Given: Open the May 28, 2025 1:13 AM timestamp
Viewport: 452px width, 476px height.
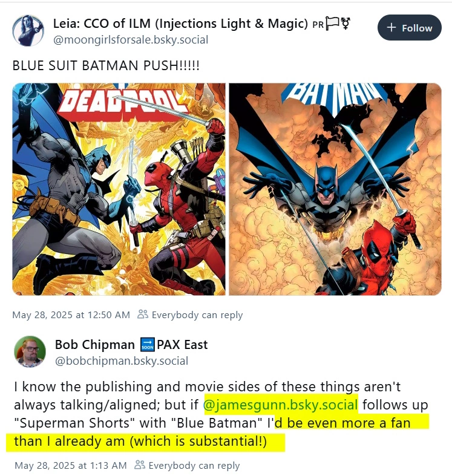Looking at the screenshot, I should point(70,465).
